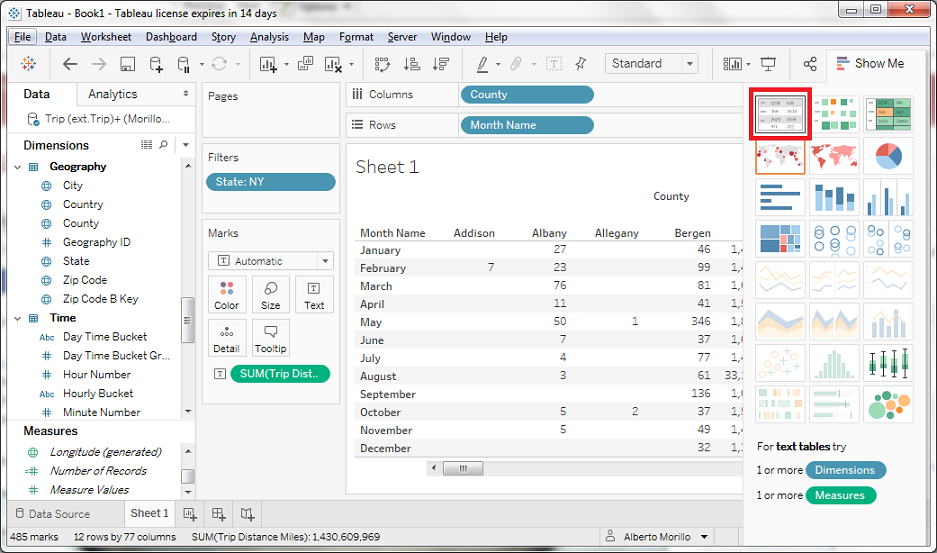Click the Sort ascending icon
The height and width of the screenshot is (553, 937).
pos(412,64)
